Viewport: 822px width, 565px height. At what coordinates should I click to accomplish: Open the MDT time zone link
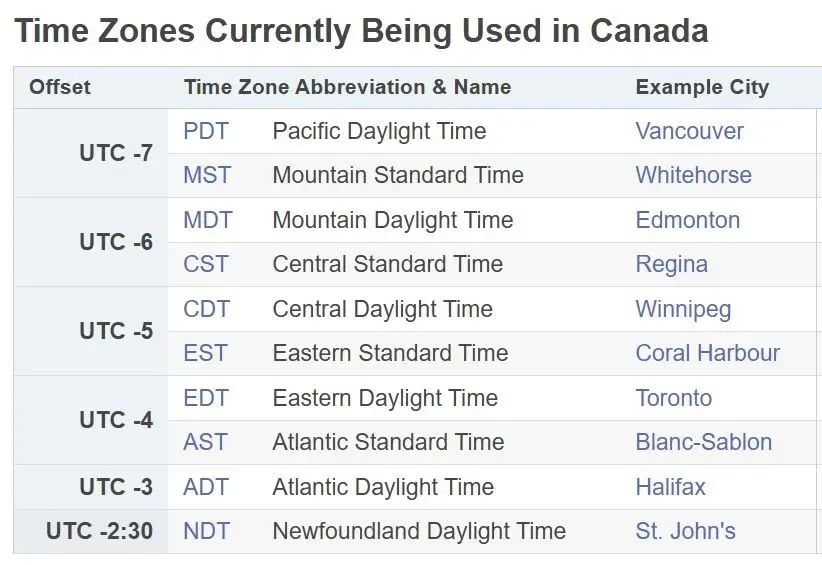pyautogui.click(x=207, y=220)
